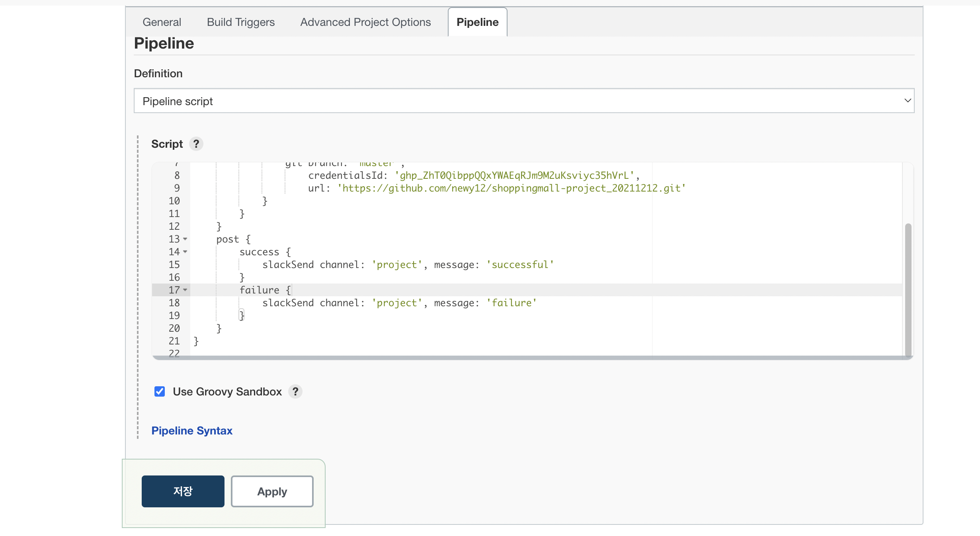Image resolution: width=980 pixels, height=536 pixels.
Task: Click the 저장 save button
Action: 183,491
